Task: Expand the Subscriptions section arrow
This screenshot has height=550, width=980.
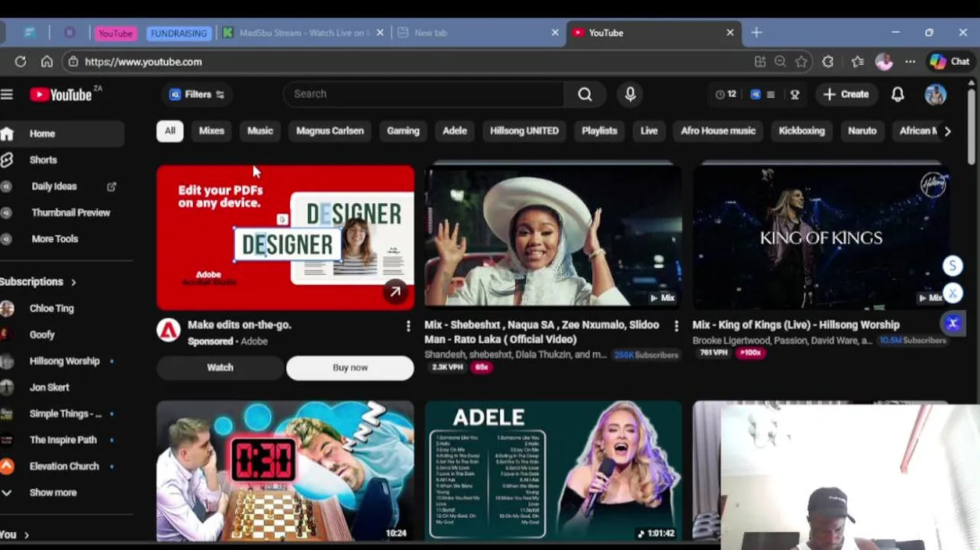Action: click(73, 282)
